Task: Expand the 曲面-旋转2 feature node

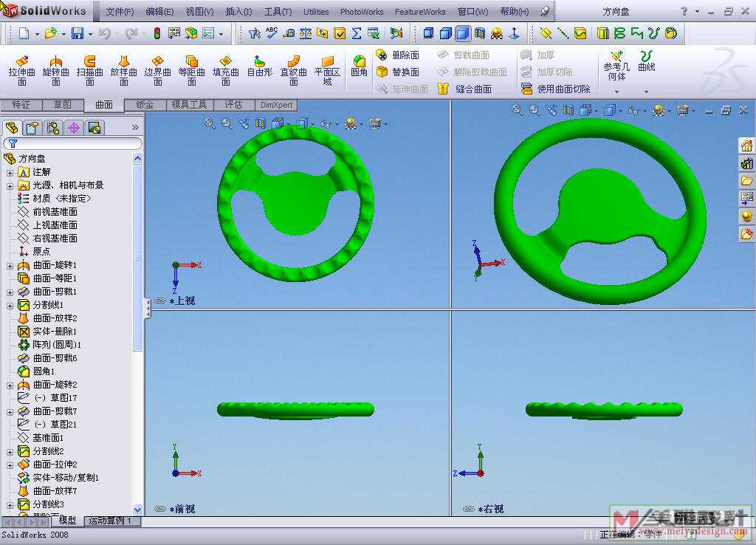Action: pyautogui.click(x=10, y=385)
